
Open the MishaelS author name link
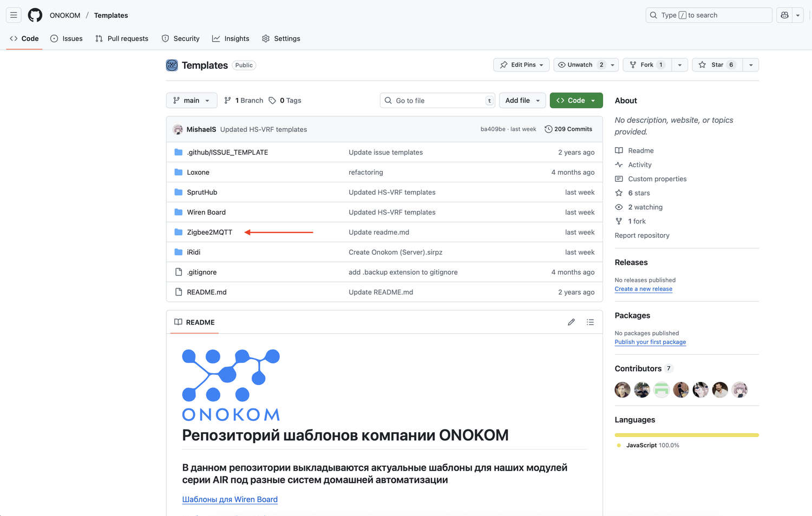pyautogui.click(x=201, y=129)
